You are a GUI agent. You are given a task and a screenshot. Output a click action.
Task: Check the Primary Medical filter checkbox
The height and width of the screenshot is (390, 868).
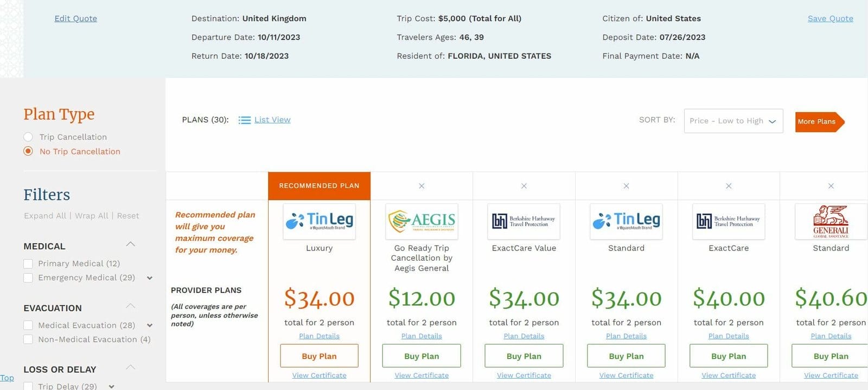click(x=28, y=264)
